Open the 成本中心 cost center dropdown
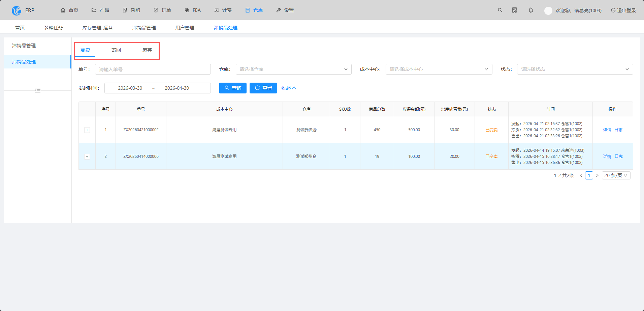 (439, 69)
